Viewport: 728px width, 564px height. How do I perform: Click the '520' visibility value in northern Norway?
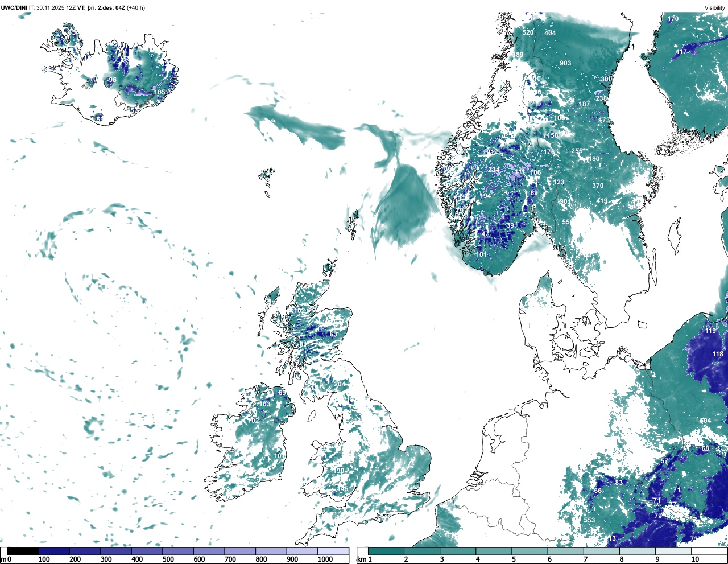528,32
